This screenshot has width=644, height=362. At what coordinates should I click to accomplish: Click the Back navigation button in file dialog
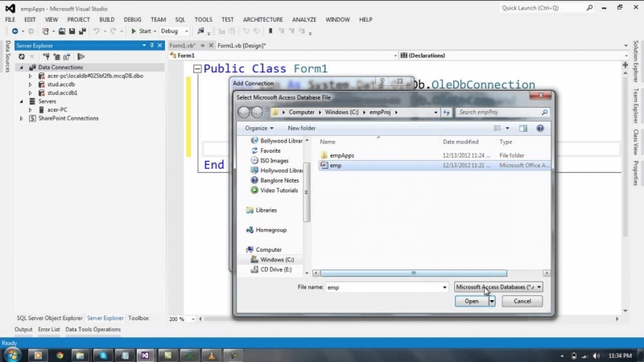pos(244,113)
